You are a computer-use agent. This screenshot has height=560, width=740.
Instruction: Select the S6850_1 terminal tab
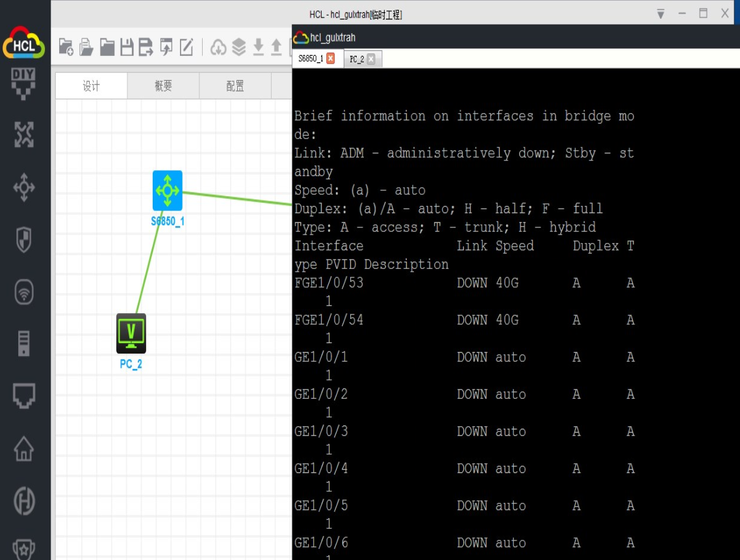point(311,58)
